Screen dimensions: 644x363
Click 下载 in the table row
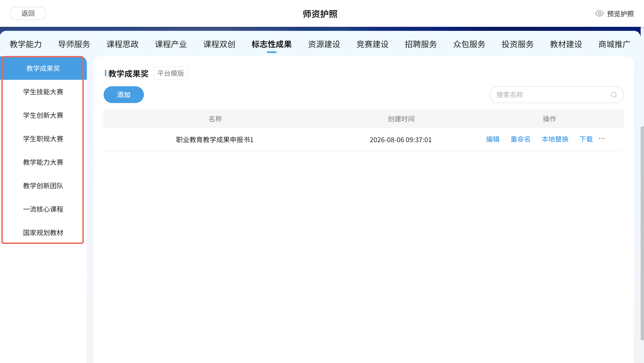[x=586, y=139]
